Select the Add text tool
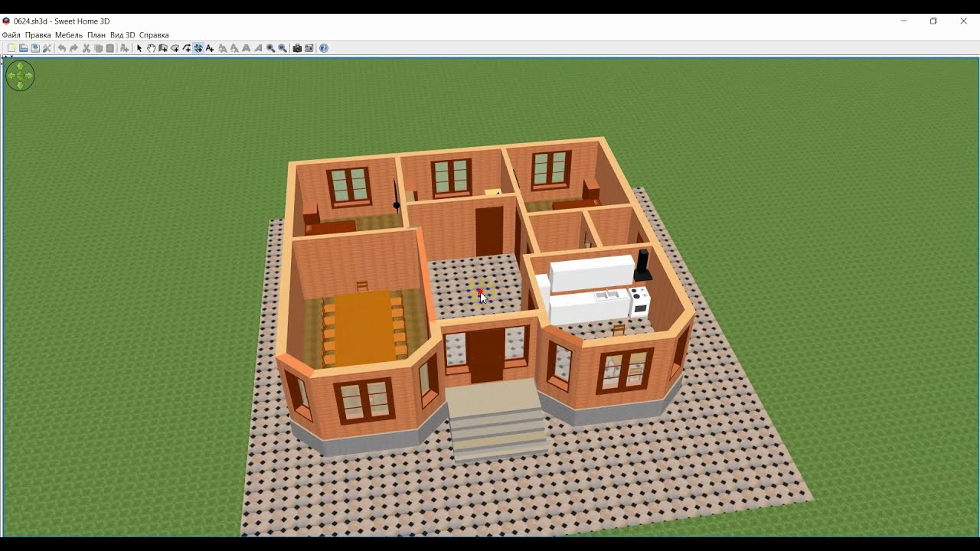The width and height of the screenshot is (980, 551). (210, 48)
